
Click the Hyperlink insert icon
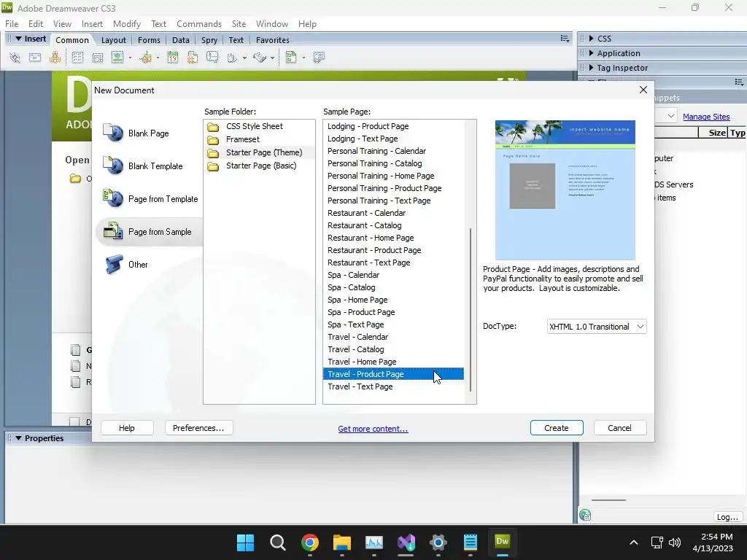(x=15, y=58)
